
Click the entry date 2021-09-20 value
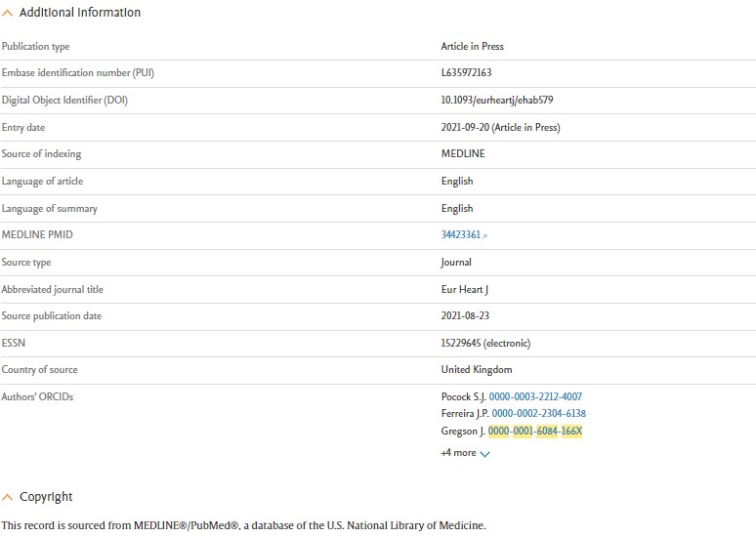[500, 128]
